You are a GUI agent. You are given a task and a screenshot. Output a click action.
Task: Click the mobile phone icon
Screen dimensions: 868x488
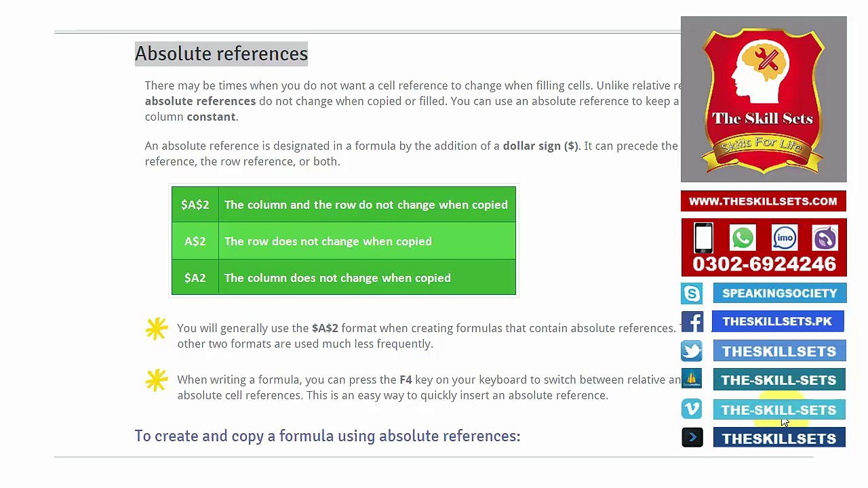click(x=703, y=238)
